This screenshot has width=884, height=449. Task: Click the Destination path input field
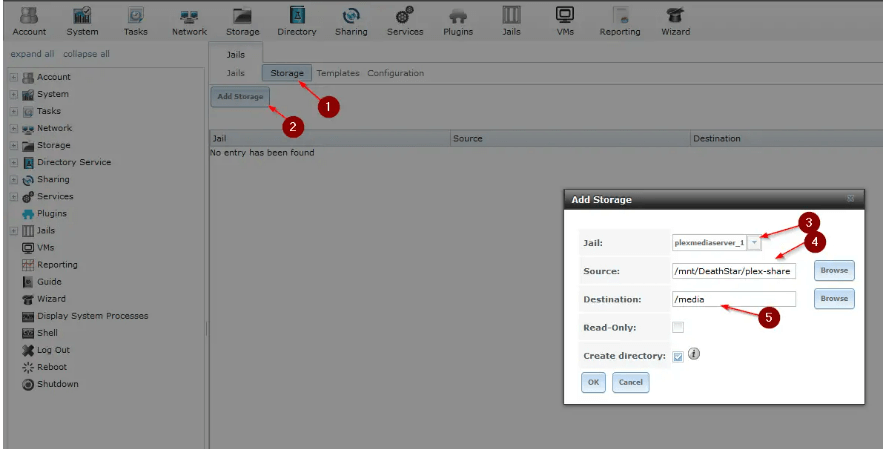pyautogui.click(x=734, y=299)
